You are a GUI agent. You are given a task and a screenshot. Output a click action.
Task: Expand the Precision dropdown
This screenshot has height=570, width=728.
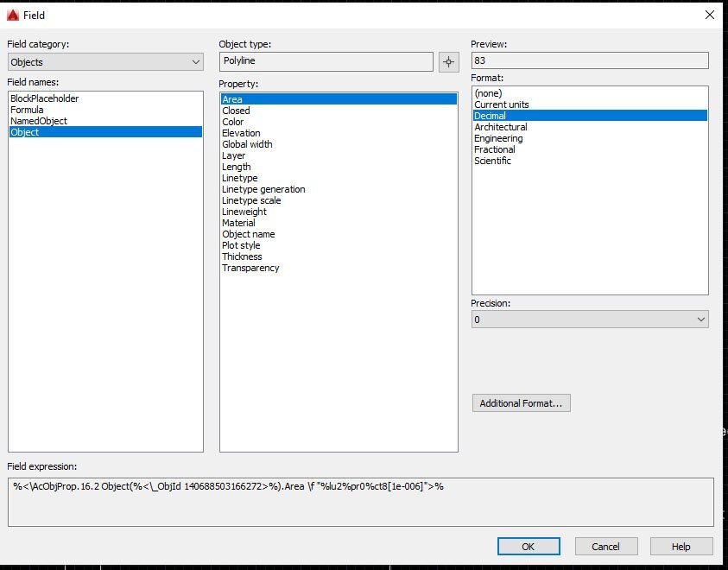click(x=590, y=320)
